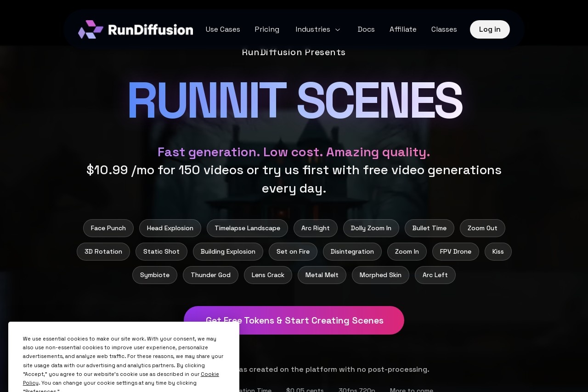Pick the Kiss tag
Screen dimensions: 588x392
tap(498, 251)
